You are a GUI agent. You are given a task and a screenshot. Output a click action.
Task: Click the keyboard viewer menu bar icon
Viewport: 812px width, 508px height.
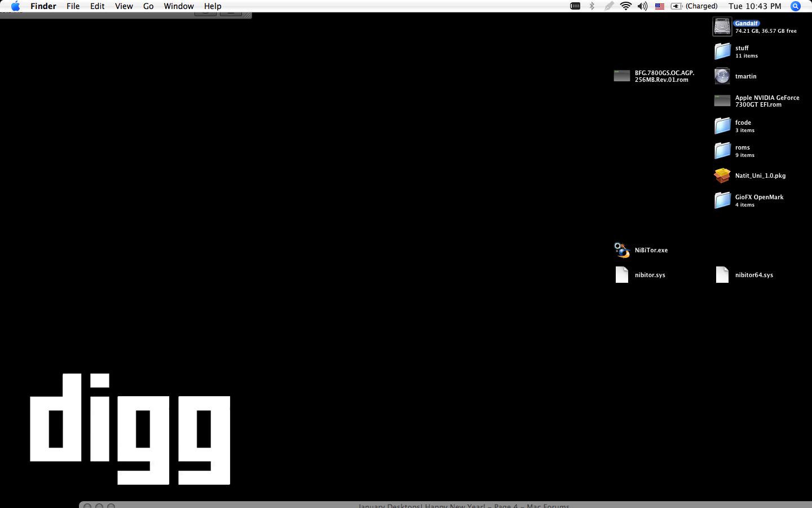point(575,6)
